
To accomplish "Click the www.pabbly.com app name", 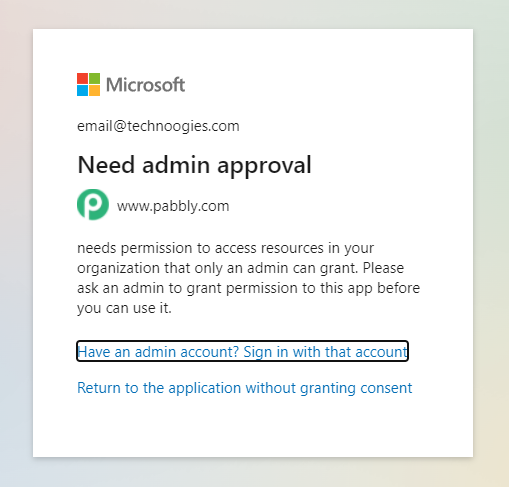I will coord(173,206).
